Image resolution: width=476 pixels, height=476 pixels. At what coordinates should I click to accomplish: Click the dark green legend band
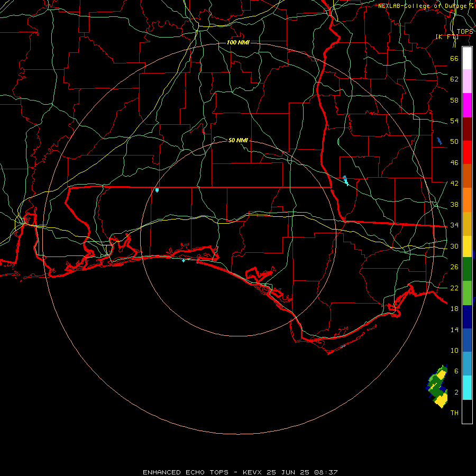467,269
